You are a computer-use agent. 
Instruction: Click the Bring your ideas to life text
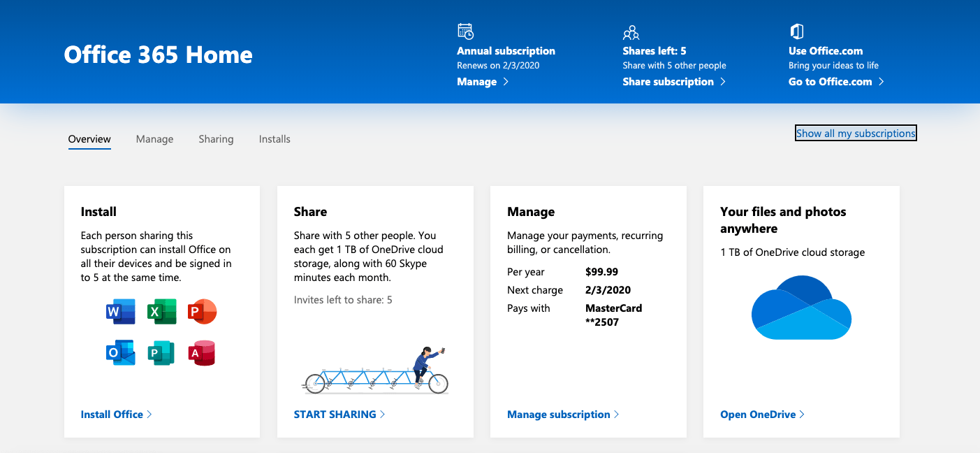[x=833, y=66]
